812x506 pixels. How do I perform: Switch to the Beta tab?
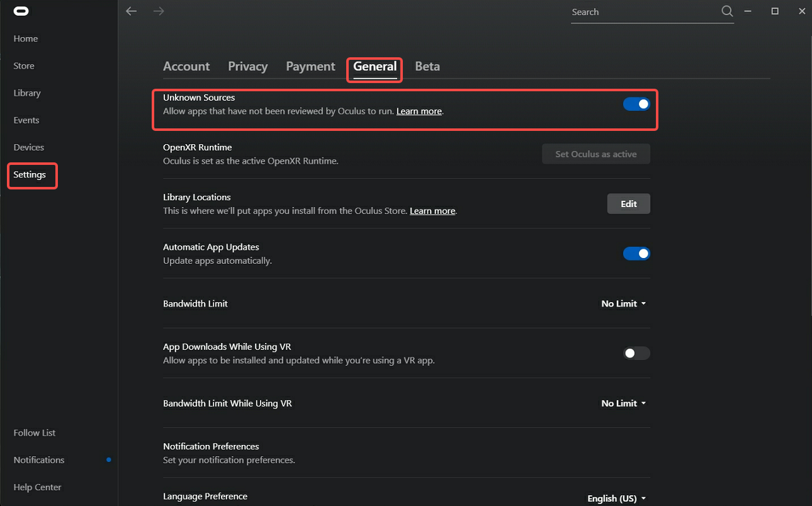(x=427, y=66)
